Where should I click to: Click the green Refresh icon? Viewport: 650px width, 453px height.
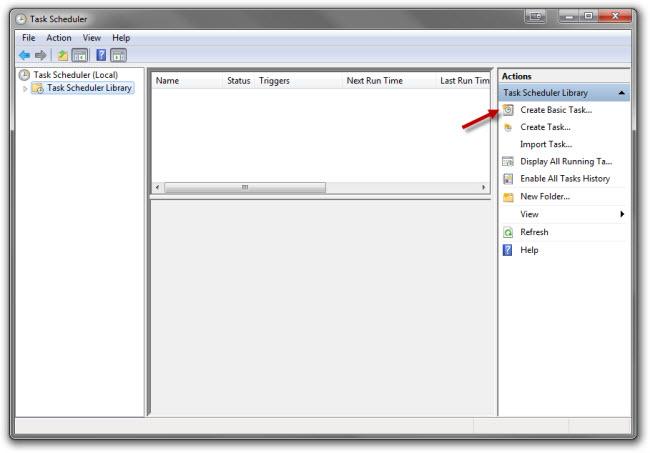(x=508, y=232)
